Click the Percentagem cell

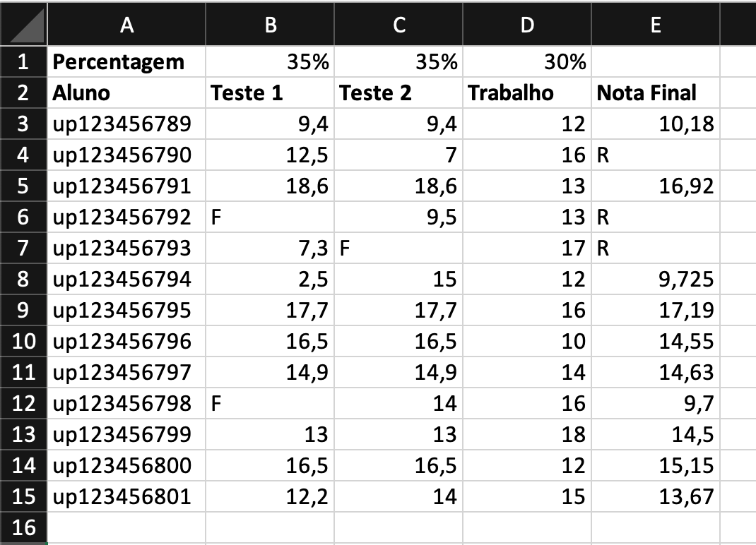pos(127,62)
